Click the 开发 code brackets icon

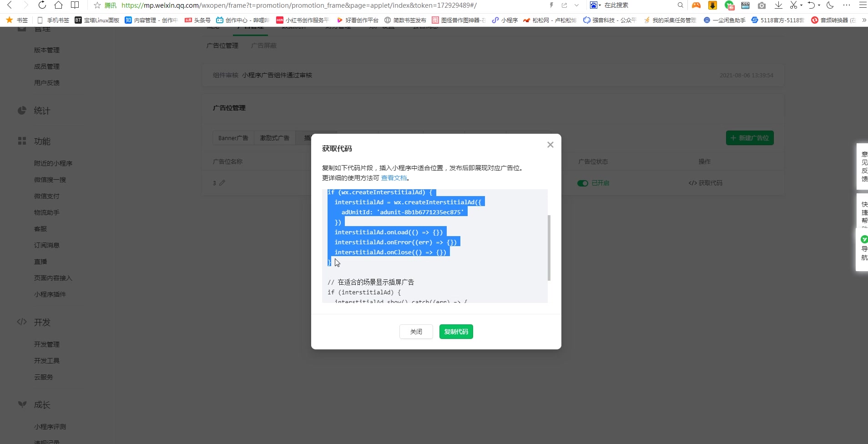pos(22,322)
